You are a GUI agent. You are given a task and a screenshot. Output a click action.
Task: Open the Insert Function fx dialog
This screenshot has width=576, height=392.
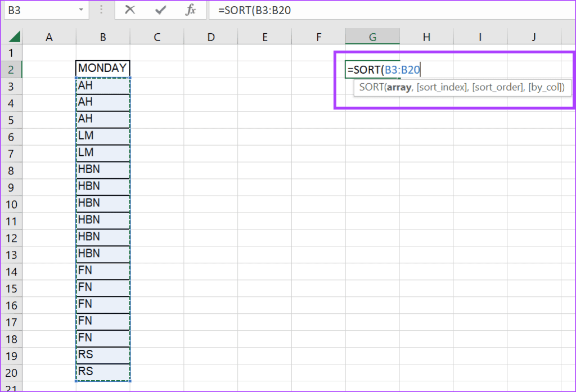pos(191,10)
